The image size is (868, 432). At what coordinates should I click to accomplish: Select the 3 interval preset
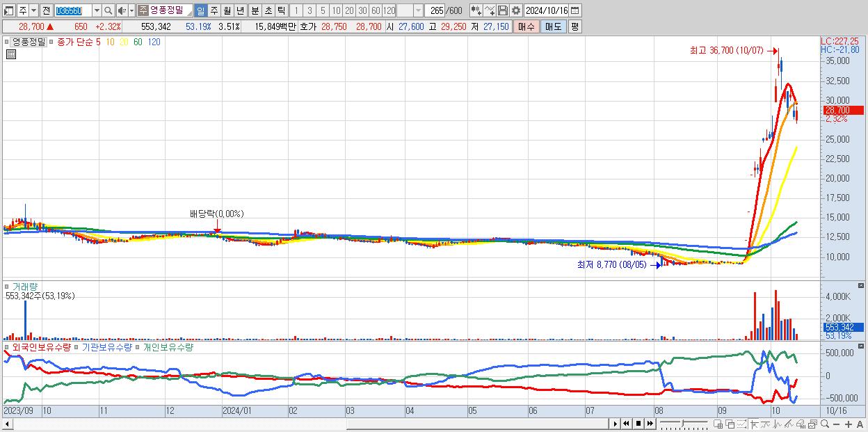click(310, 10)
